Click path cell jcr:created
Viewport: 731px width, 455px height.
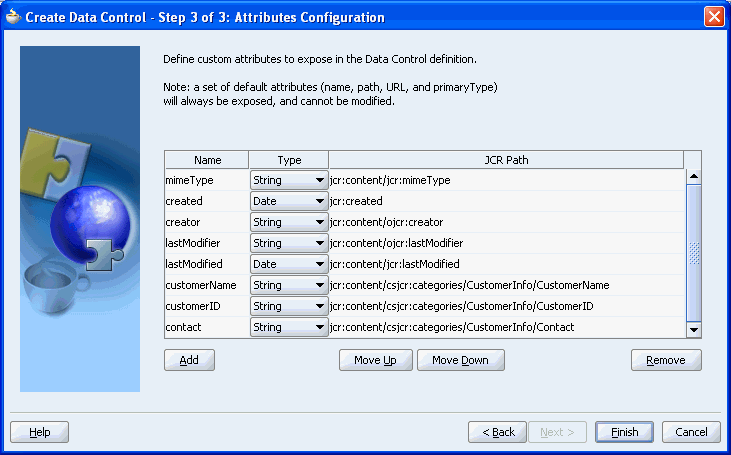pos(507,201)
